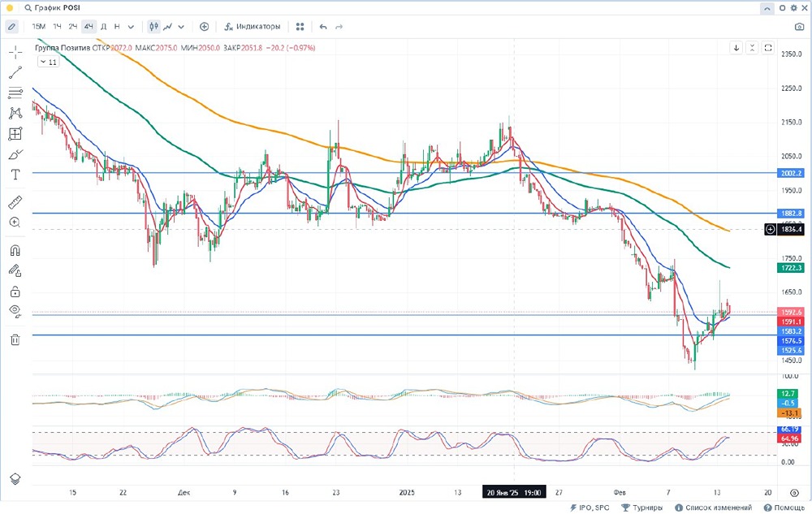Open time axis settings target icon
The width and height of the screenshot is (812, 514).
[794, 493]
